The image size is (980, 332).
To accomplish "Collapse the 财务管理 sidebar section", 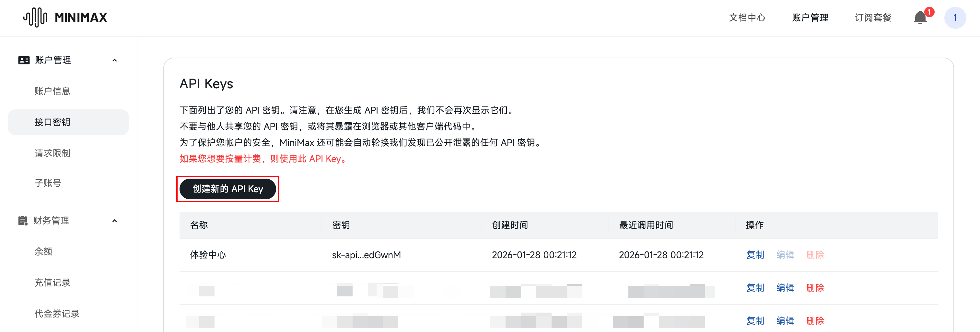I will pos(115,221).
